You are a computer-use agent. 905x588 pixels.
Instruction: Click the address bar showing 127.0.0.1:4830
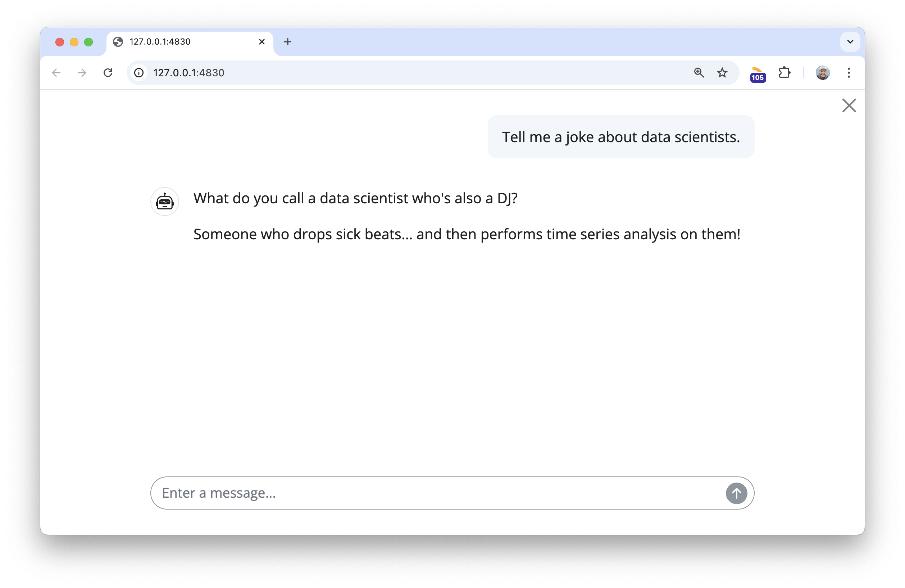pos(380,73)
